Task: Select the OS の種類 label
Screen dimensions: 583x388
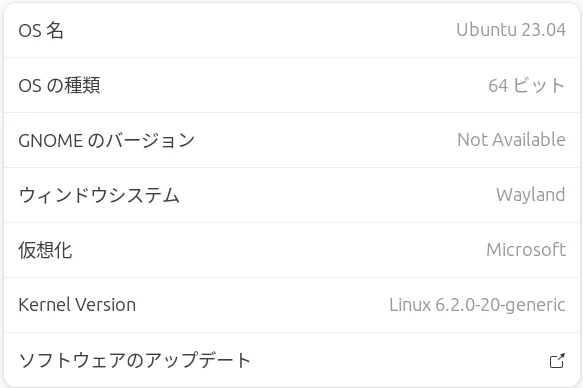Action: click(59, 85)
